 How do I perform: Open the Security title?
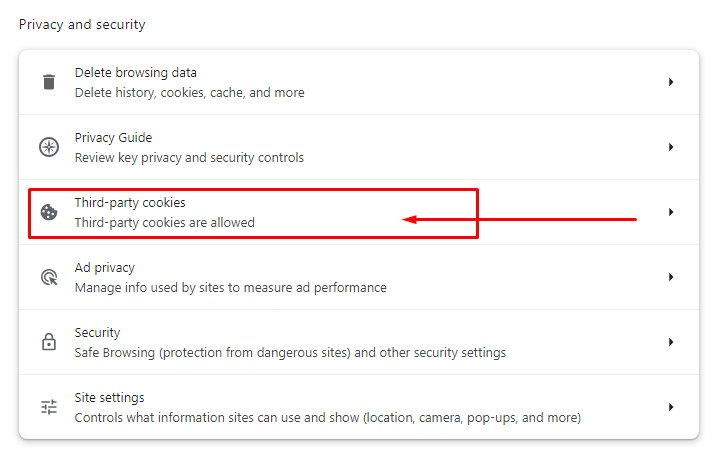pyautogui.click(x=97, y=333)
